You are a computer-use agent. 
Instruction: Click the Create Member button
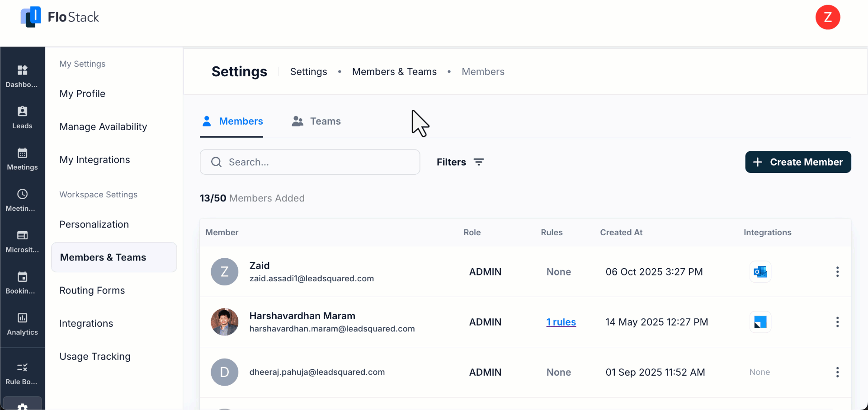pos(798,162)
